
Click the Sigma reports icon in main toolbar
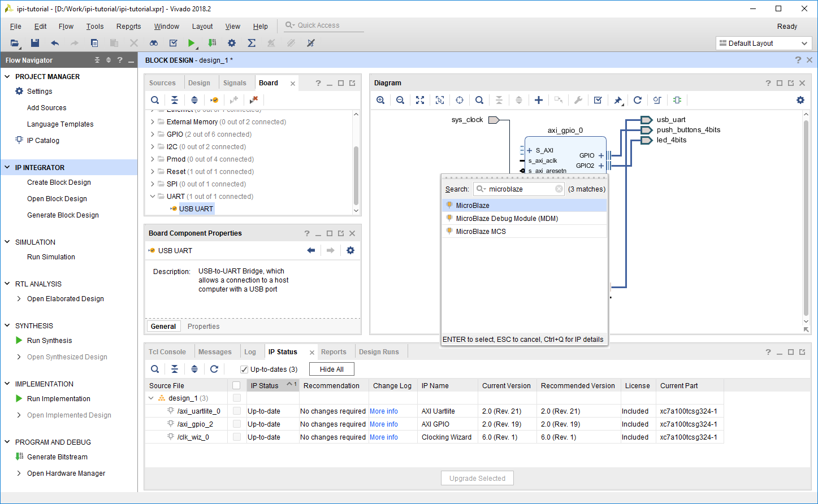tap(252, 43)
